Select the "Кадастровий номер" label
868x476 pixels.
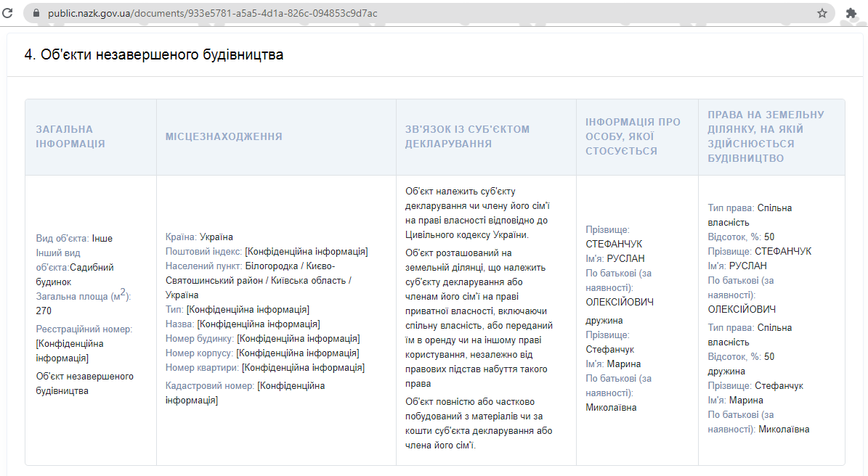[x=209, y=386]
